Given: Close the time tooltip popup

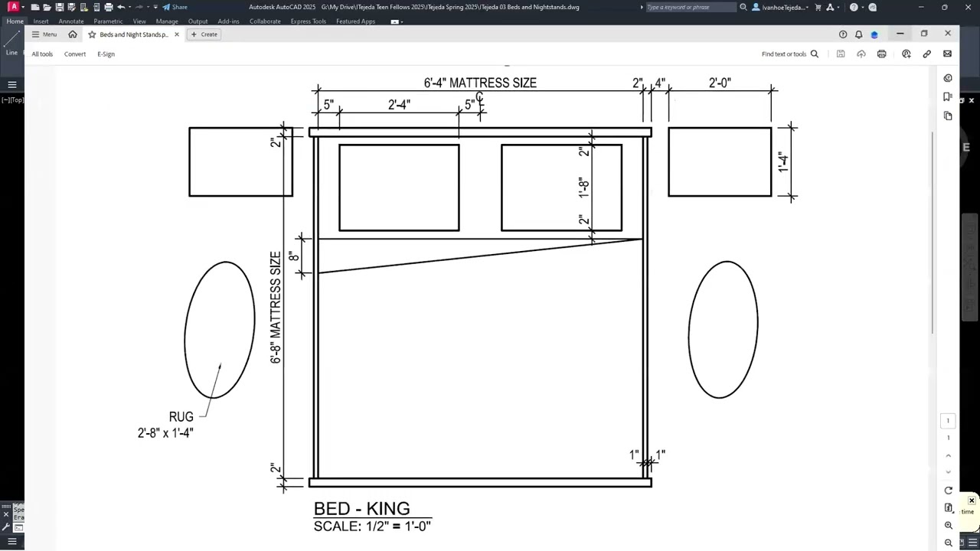Looking at the screenshot, I should point(972,500).
